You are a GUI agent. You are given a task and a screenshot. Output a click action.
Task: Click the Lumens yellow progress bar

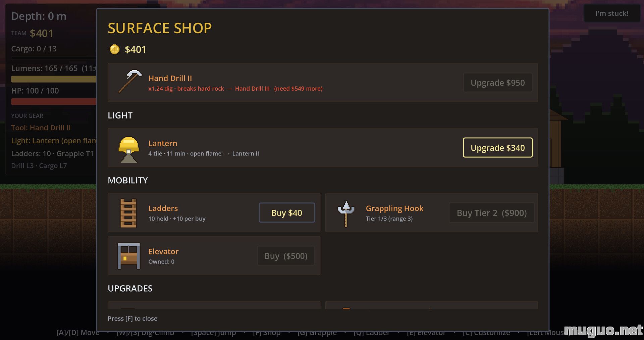pyautogui.click(x=54, y=79)
